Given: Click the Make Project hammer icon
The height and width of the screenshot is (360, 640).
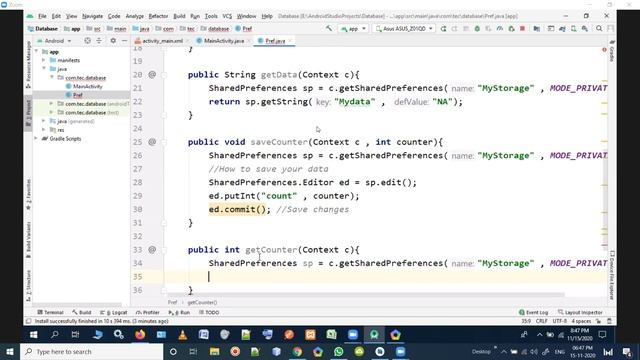Looking at the screenshot, I should (329, 29).
